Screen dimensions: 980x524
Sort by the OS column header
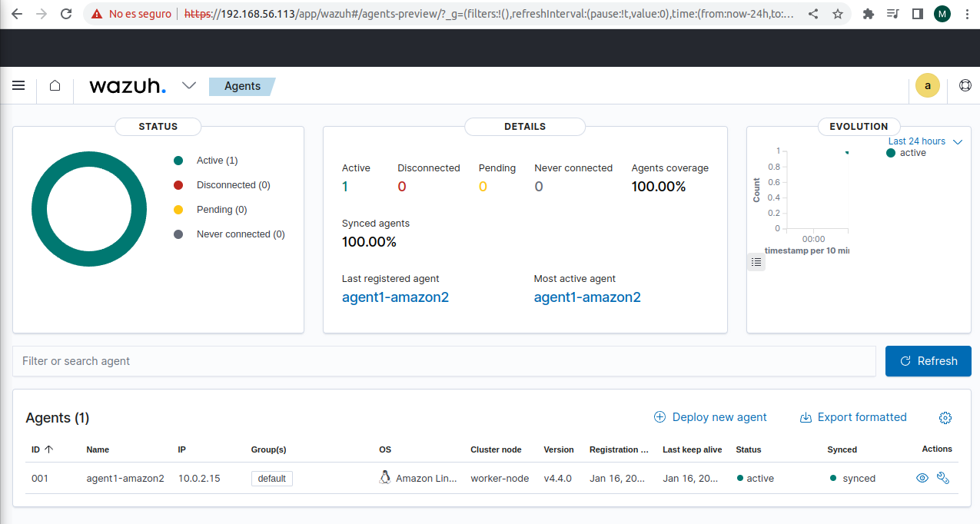[x=385, y=449]
